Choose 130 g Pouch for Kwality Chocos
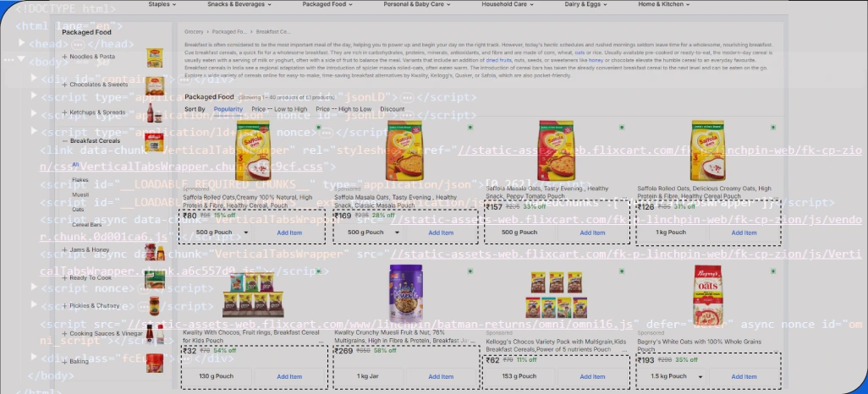The image size is (868, 394). pyautogui.click(x=216, y=376)
